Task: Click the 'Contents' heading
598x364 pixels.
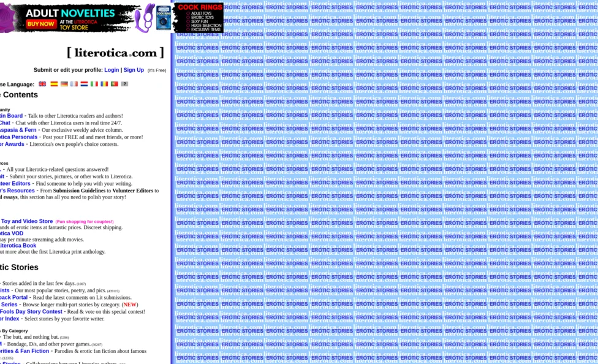Action: [20, 95]
